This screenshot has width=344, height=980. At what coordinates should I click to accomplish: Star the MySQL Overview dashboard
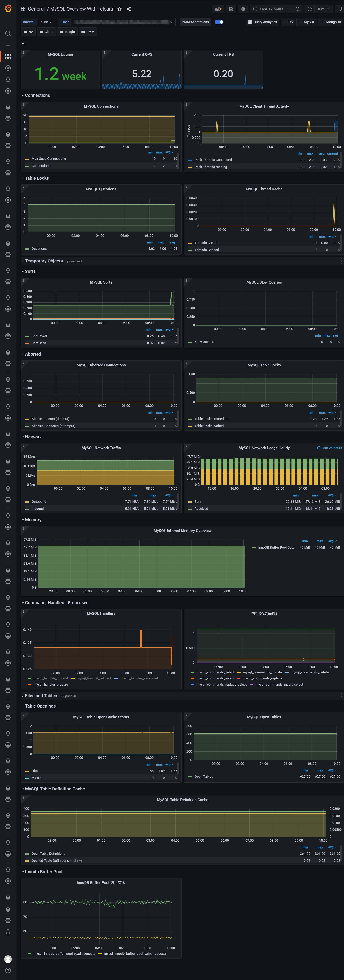click(120, 9)
